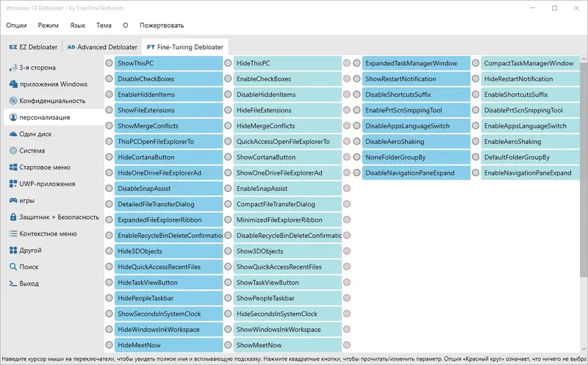The image size is (588, 365).
Task: Click the Защитник + Безопасность lock icon
Action: click(x=13, y=217)
